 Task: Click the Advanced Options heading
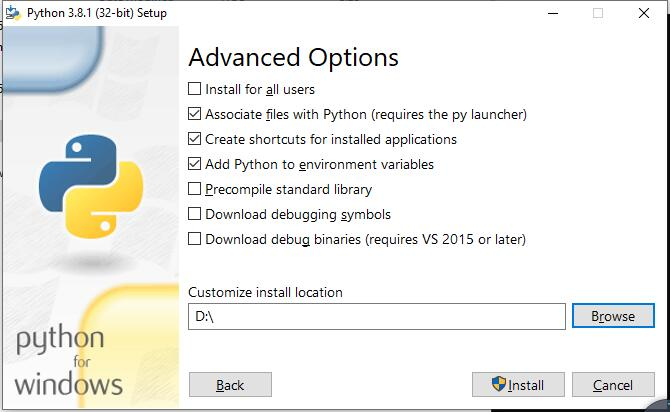pyautogui.click(x=294, y=57)
